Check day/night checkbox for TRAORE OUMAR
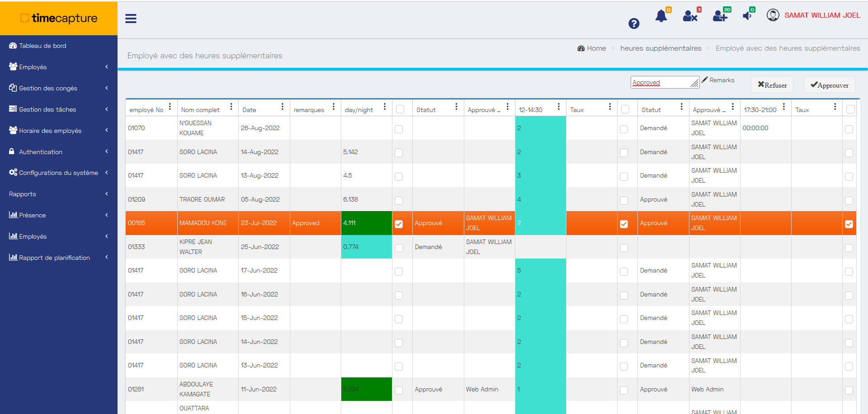The width and height of the screenshot is (868, 414). [399, 200]
